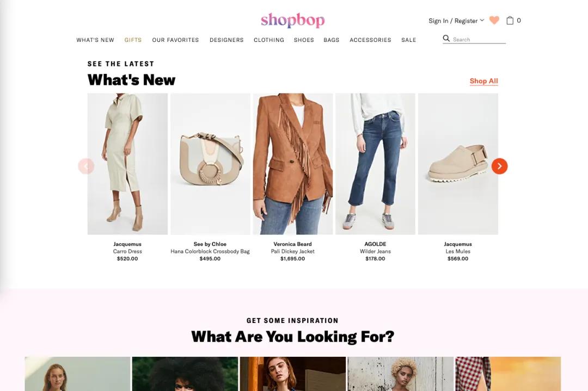Screen dimensions: 588x391
Task: View the Jacquemus Les Mules shoe image
Action: coord(458,164)
